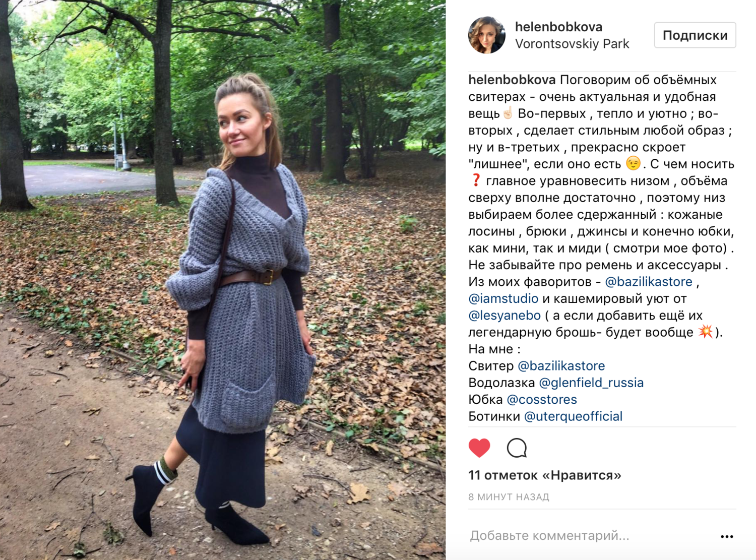The image size is (756, 560).
Task: Open the helenbobkova profile avatar
Action: [486, 35]
